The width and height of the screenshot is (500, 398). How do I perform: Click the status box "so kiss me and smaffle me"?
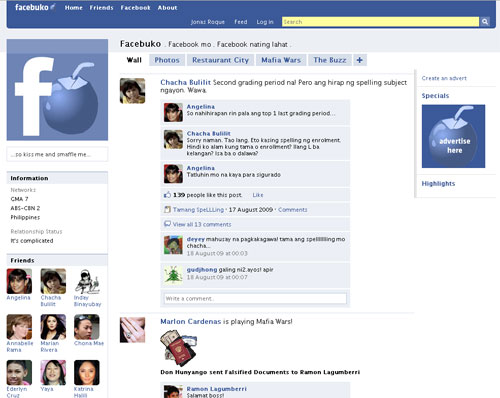57,154
